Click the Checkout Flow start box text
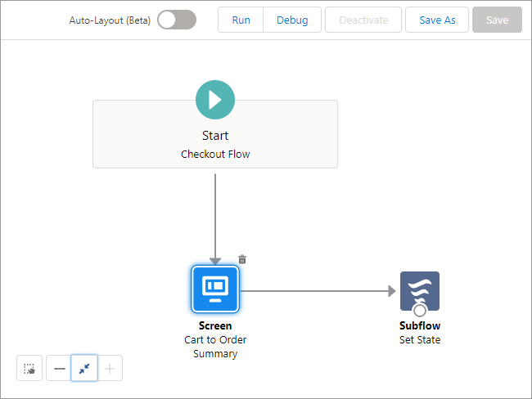Screen dimensions: 532x399 coord(215,154)
